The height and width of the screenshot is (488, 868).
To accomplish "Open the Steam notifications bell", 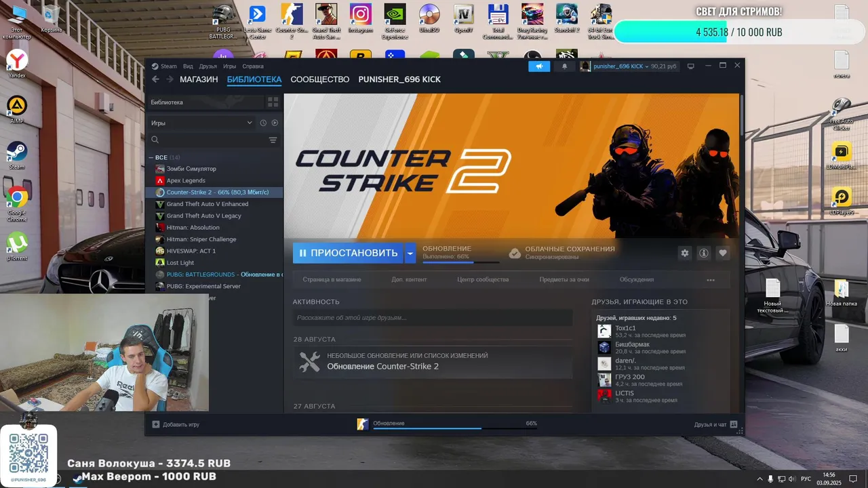I will coord(564,66).
